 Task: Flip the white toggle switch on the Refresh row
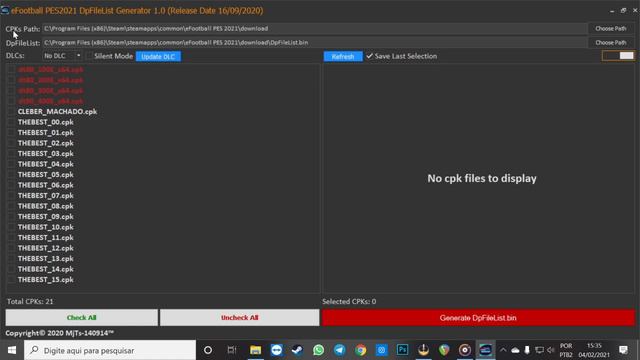coord(618,56)
